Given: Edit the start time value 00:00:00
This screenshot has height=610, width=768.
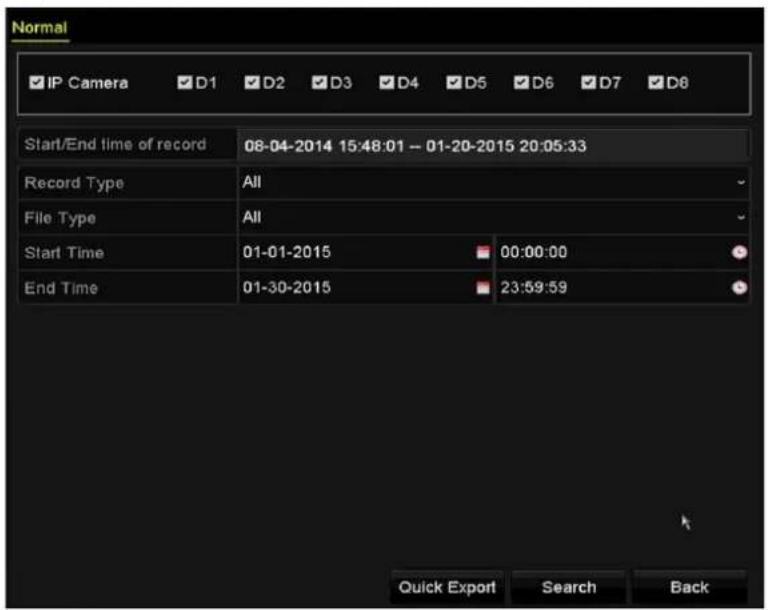Looking at the screenshot, I should pos(533,252).
